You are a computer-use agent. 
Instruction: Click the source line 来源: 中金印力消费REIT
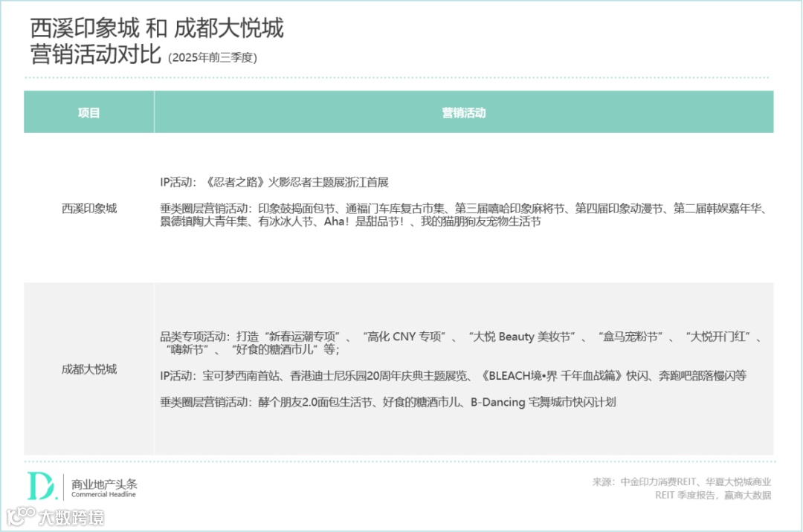pos(682,482)
